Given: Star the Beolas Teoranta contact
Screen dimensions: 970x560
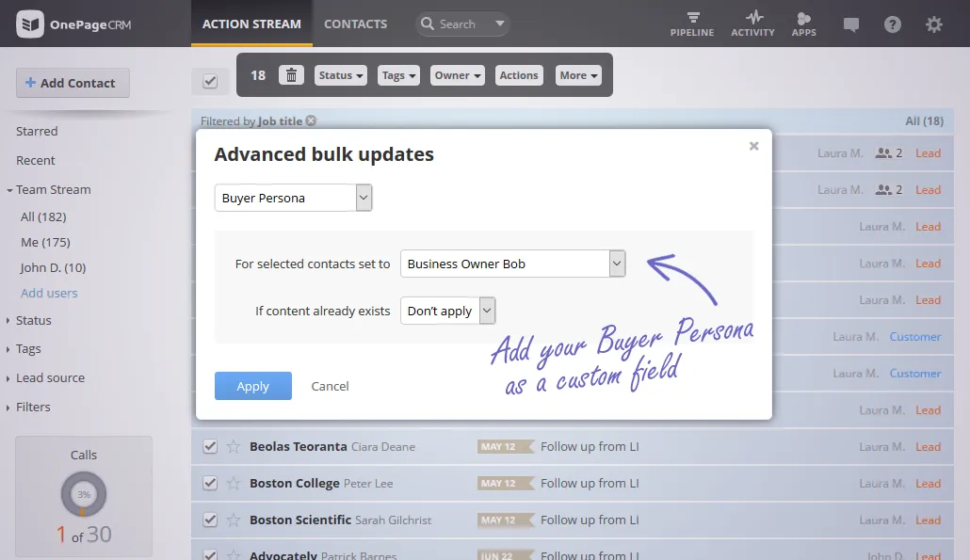Looking at the screenshot, I should (234, 446).
